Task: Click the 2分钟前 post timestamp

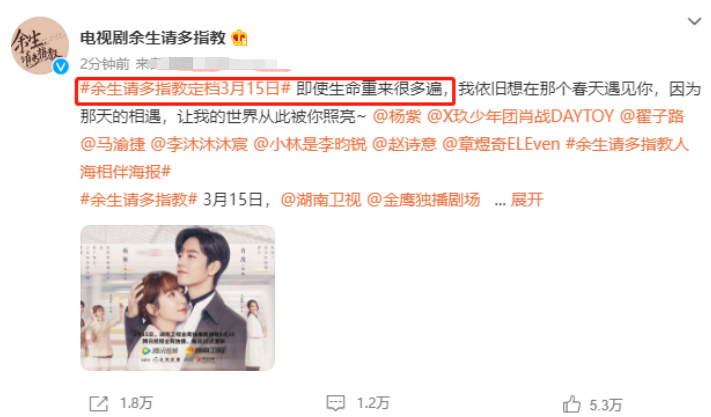Action: click(x=105, y=64)
